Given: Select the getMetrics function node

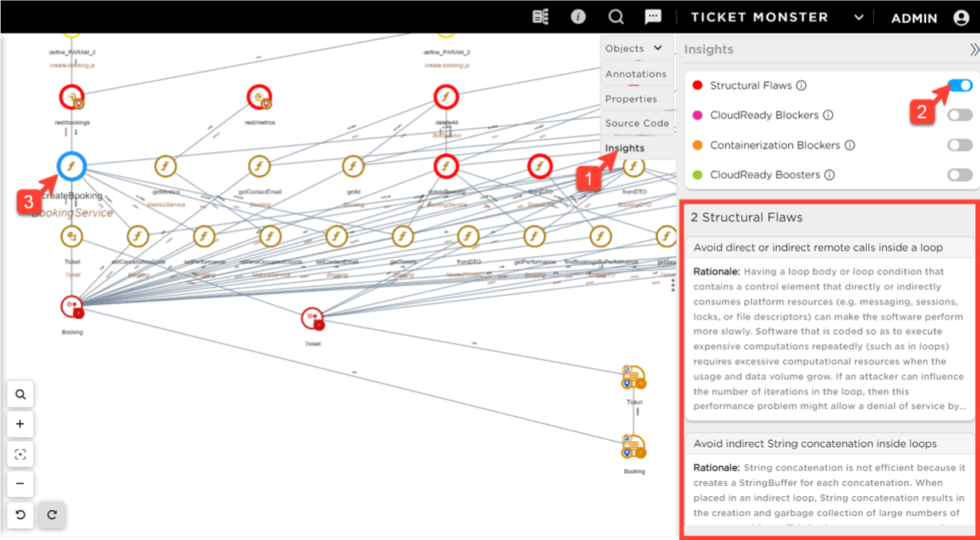Looking at the screenshot, I should [166, 166].
